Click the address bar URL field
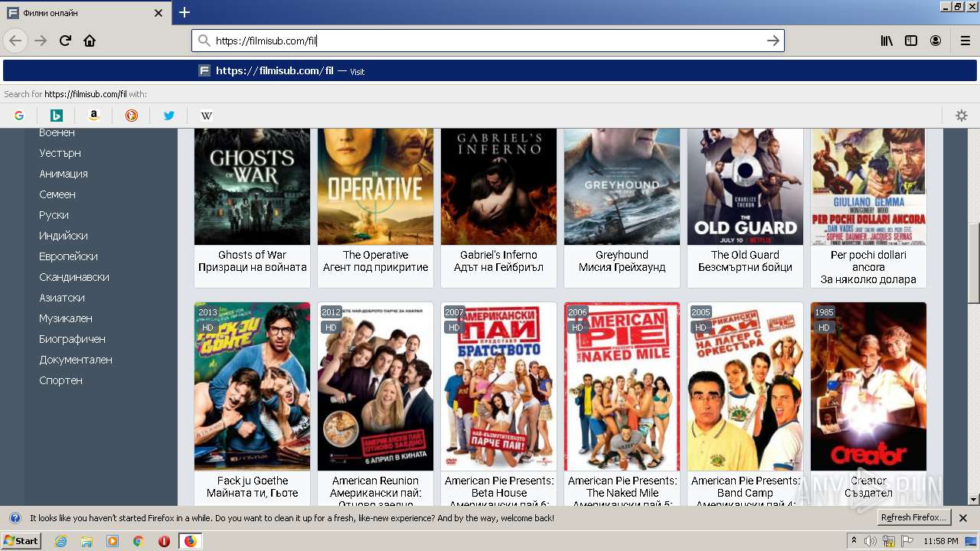 [x=488, y=41]
